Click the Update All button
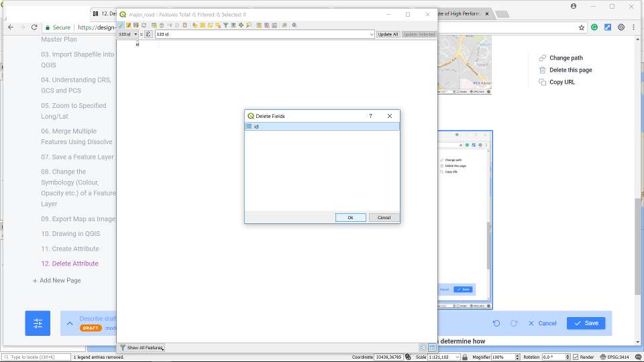644x362 pixels. [388, 34]
